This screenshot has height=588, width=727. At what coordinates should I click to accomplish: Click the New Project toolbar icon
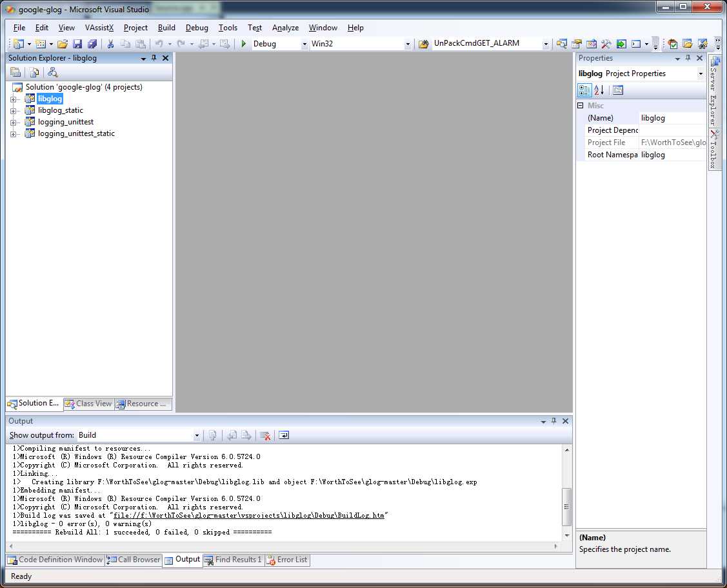[x=19, y=44]
